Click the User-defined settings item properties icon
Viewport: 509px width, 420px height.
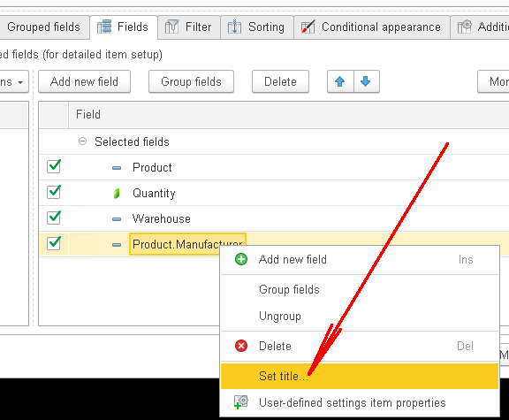click(x=241, y=402)
